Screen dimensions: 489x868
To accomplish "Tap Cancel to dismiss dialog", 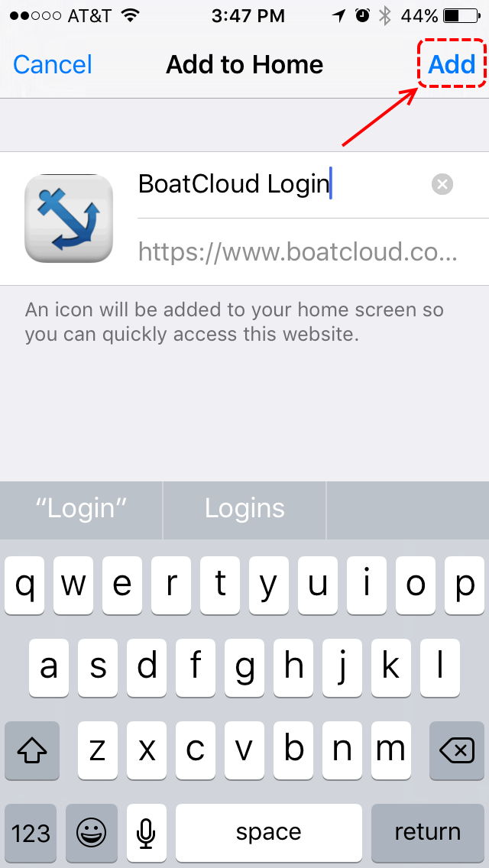I will (53, 65).
